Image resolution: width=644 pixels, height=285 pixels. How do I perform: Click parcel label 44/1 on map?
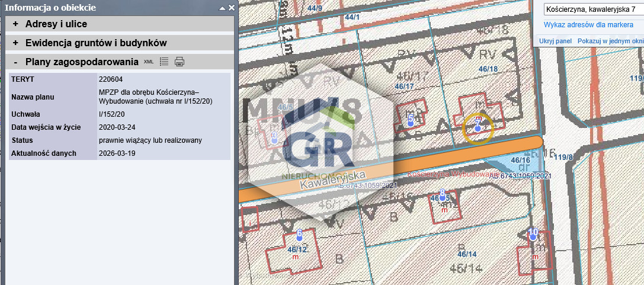pyautogui.click(x=353, y=17)
